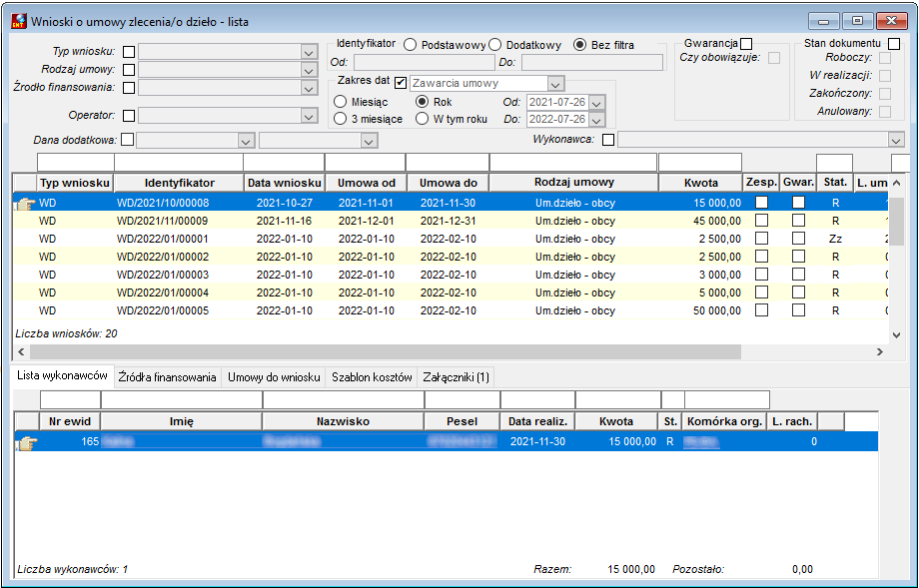Enable the Typ wniosku filter checkbox

point(129,52)
